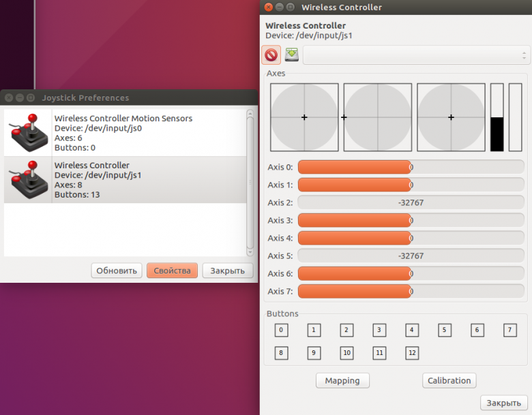Screen dimensions: 532x415
Task: Click button indicator 2
Action: tap(346, 330)
